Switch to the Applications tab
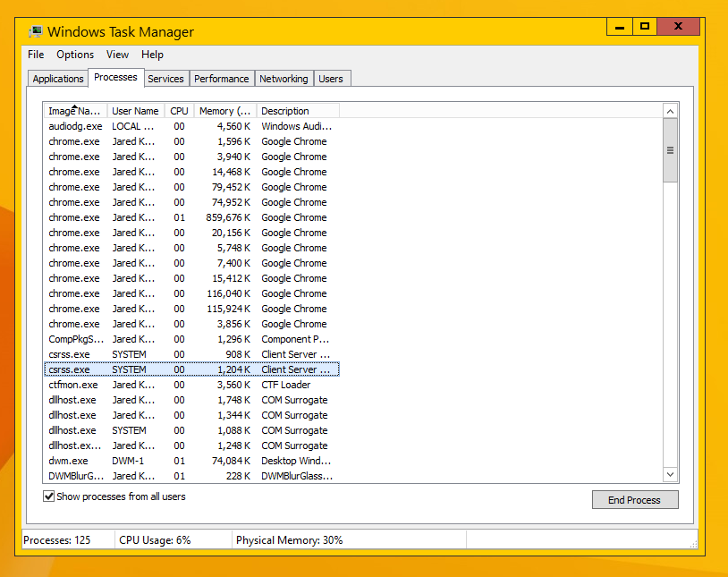728x577 pixels. [x=58, y=79]
